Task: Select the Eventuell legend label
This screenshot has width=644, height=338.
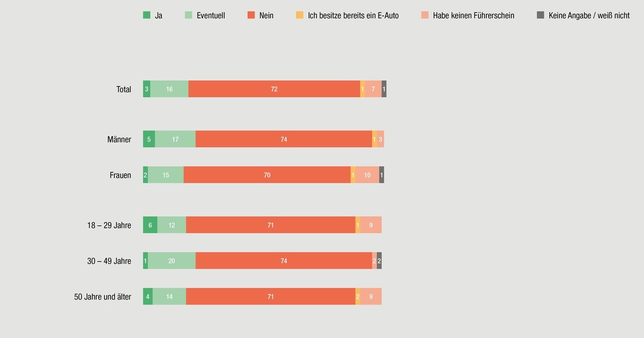Action: click(x=211, y=16)
